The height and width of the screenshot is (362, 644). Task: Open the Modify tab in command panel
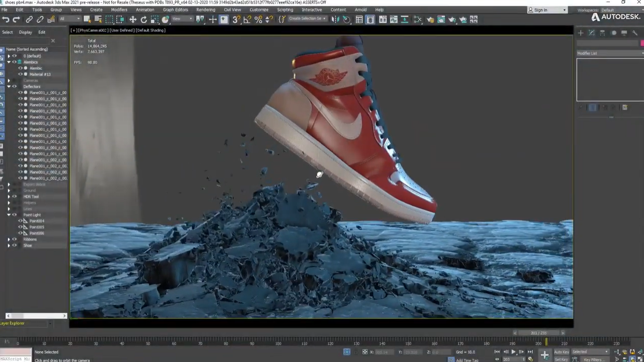pyautogui.click(x=591, y=33)
